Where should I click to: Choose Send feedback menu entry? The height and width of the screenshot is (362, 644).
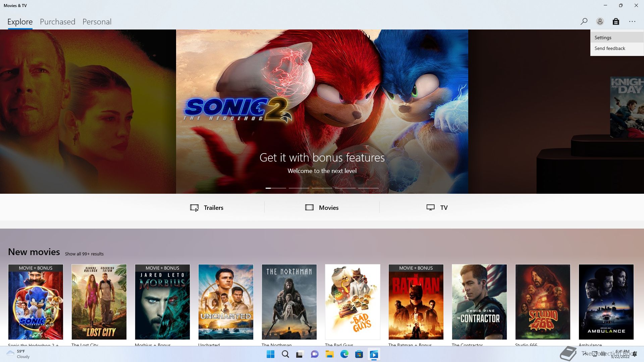(609, 48)
